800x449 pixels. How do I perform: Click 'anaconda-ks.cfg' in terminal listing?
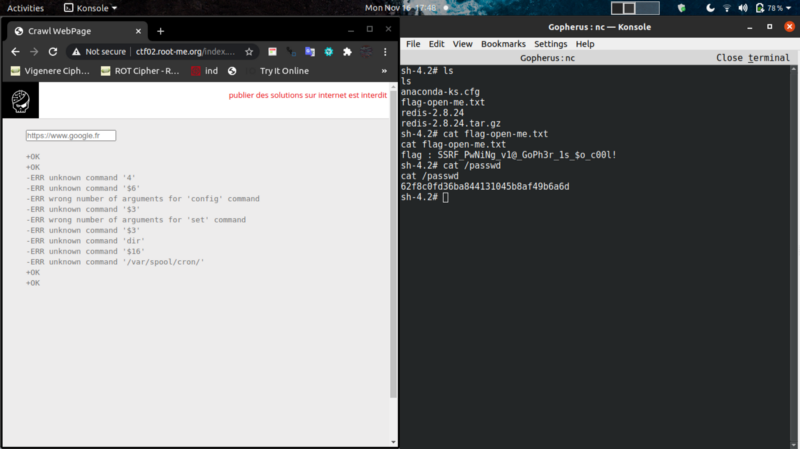pyautogui.click(x=440, y=92)
